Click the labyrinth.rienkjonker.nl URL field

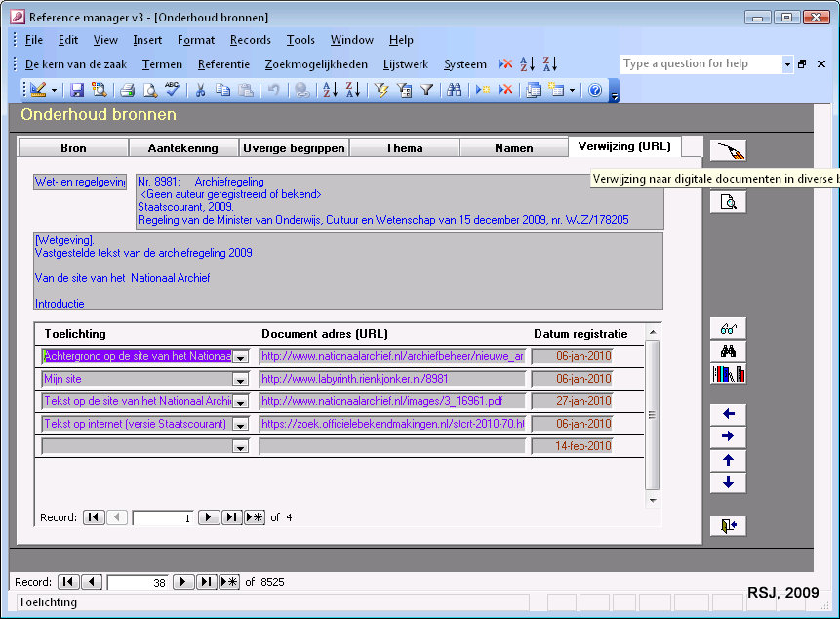[x=392, y=379]
